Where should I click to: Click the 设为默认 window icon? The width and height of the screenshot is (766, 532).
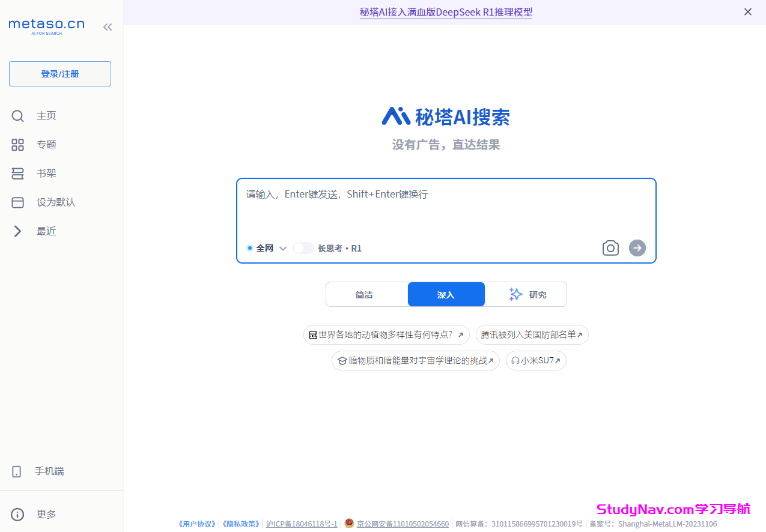17,202
